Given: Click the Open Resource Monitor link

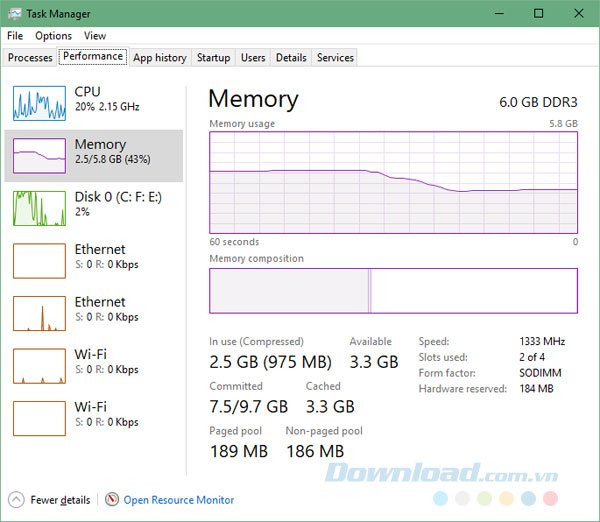Looking at the screenshot, I should point(178,500).
